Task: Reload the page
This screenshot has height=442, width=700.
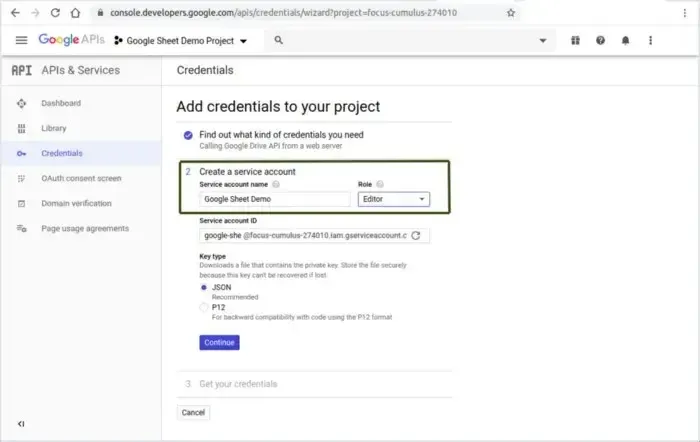Action: tap(55, 13)
